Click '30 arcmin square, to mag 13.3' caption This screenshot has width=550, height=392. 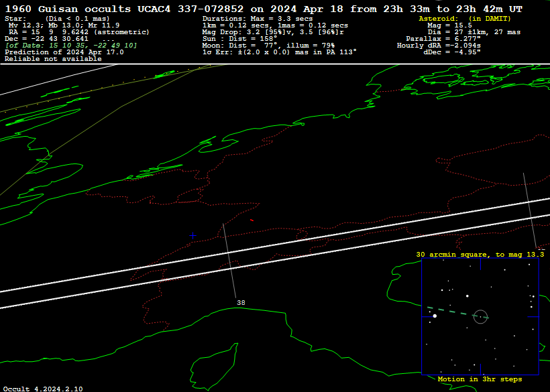tap(480, 255)
